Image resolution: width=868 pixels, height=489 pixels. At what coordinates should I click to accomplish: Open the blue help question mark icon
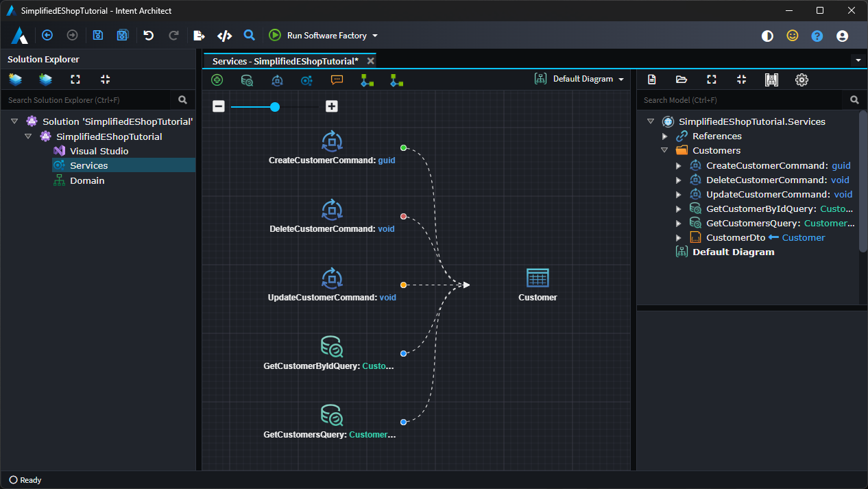817,36
